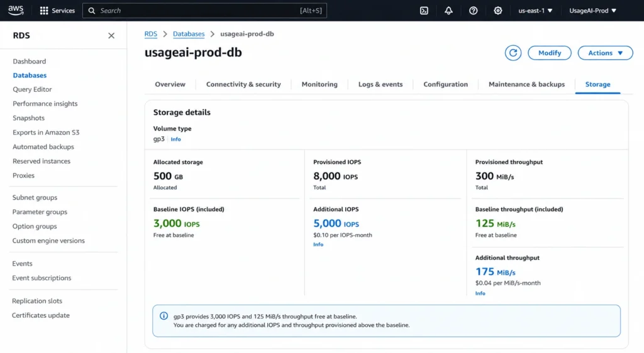
Task: Switch to Connectivity & security tab
Action: (x=243, y=84)
